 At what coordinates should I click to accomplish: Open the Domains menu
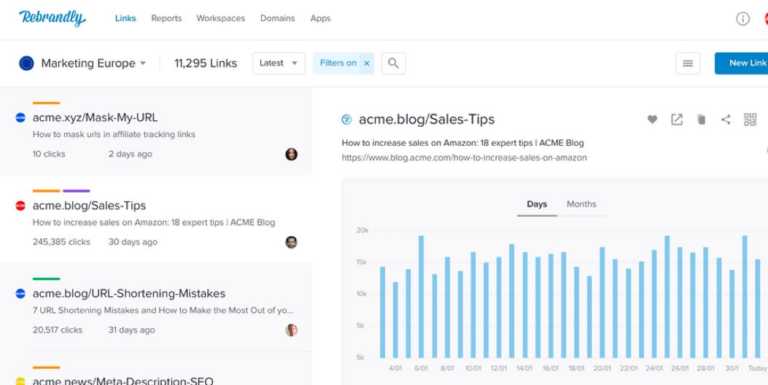(277, 18)
